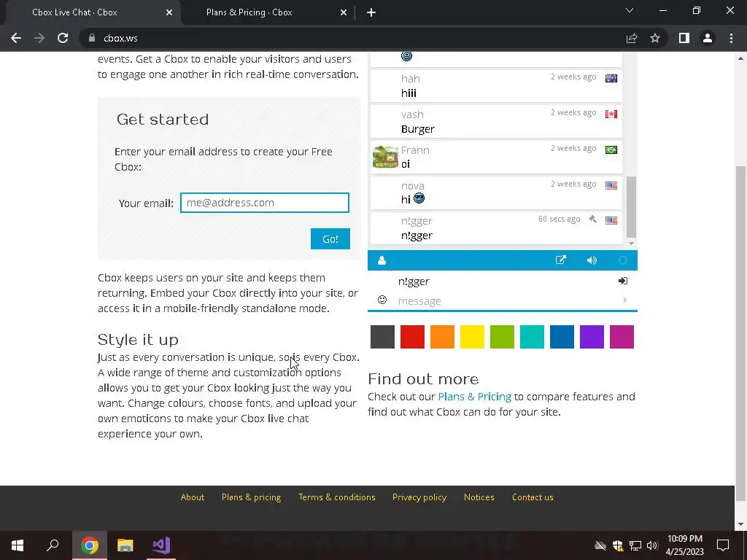This screenshot has height=560, width=747.
Task: Open Chrome's three-dot menu
Action: [x=731, y=38]
